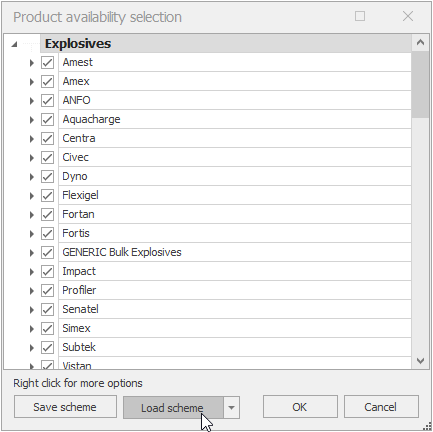Expand the Subtek tree node
The height and width of the screenshot is (432, 433).
[x=32, y=348]
